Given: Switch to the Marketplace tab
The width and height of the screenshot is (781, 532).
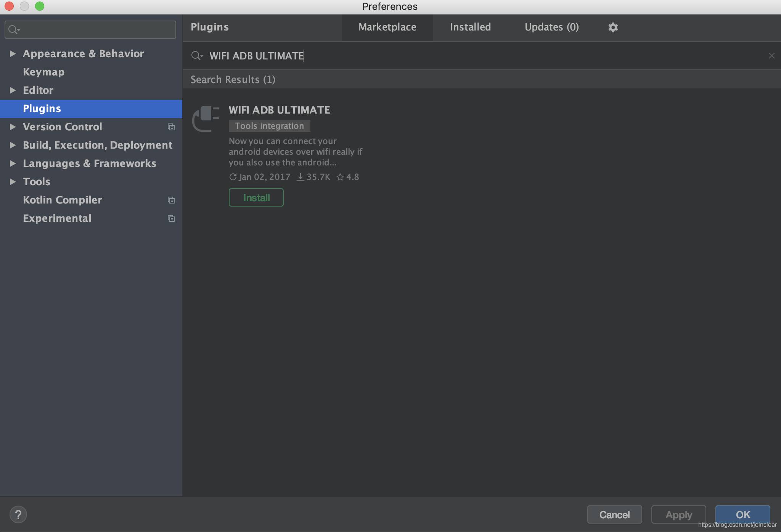Looking at the screenshot, I should (387, 27).
